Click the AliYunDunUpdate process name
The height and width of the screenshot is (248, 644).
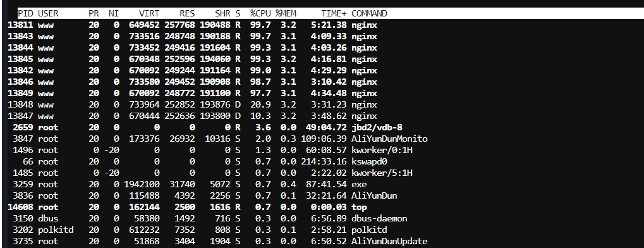tap(389, 242)
